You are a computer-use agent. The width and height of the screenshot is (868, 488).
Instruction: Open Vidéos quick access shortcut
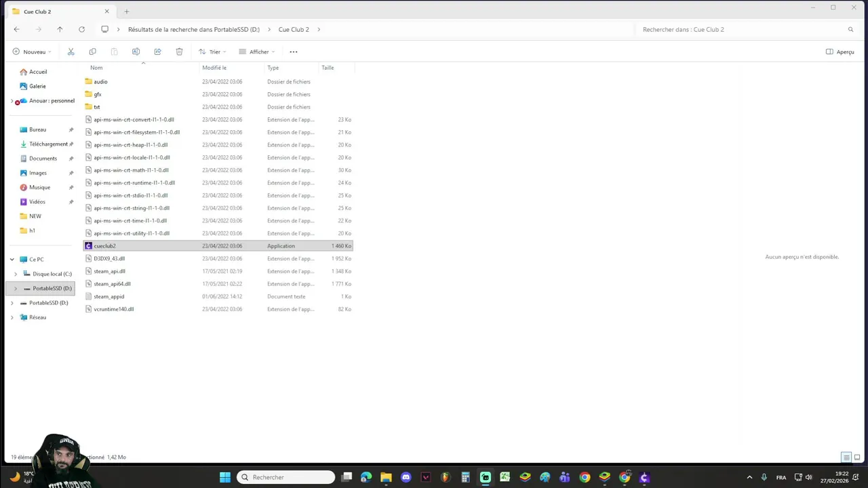coord(37,201)
